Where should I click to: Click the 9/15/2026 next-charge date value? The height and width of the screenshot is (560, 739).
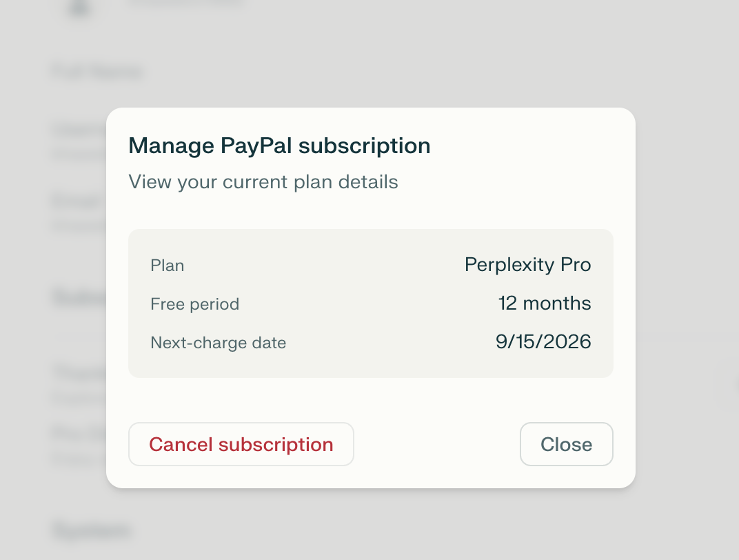[543, 342]
